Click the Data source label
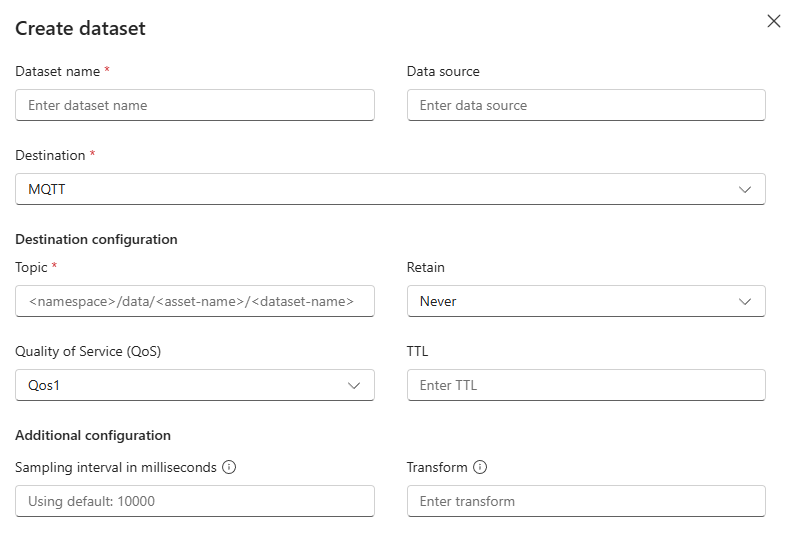Screen dimensions: 789x548 [x=443, y=71]
